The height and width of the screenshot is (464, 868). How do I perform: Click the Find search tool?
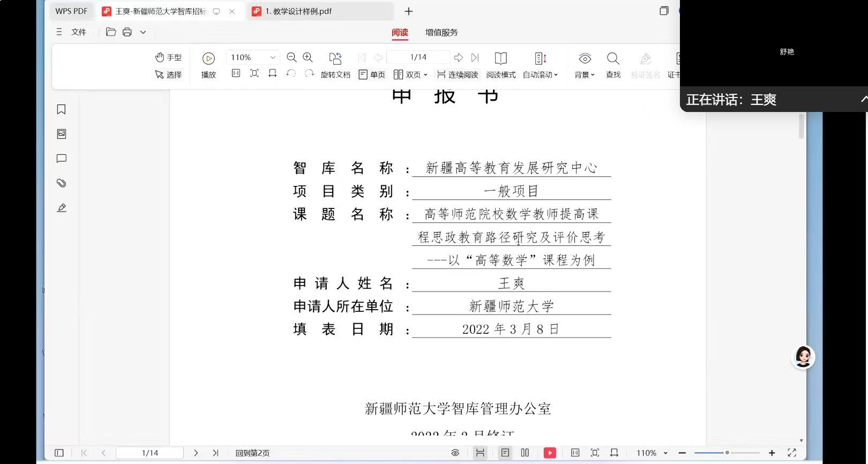pos(613,65)
